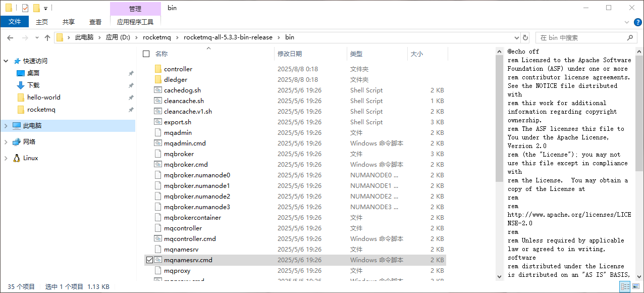Select details view in the status bar
Image resolution: width=644 pixels, height=293 pixels.
[x=625, y=286]
